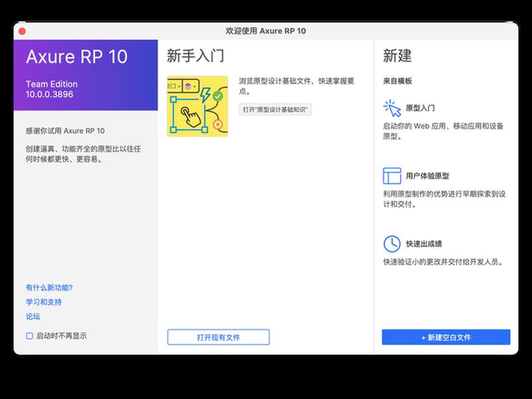532x399 pixels.
Task: Select the 用户体验原型 template title
Action: tap(427, 176)
